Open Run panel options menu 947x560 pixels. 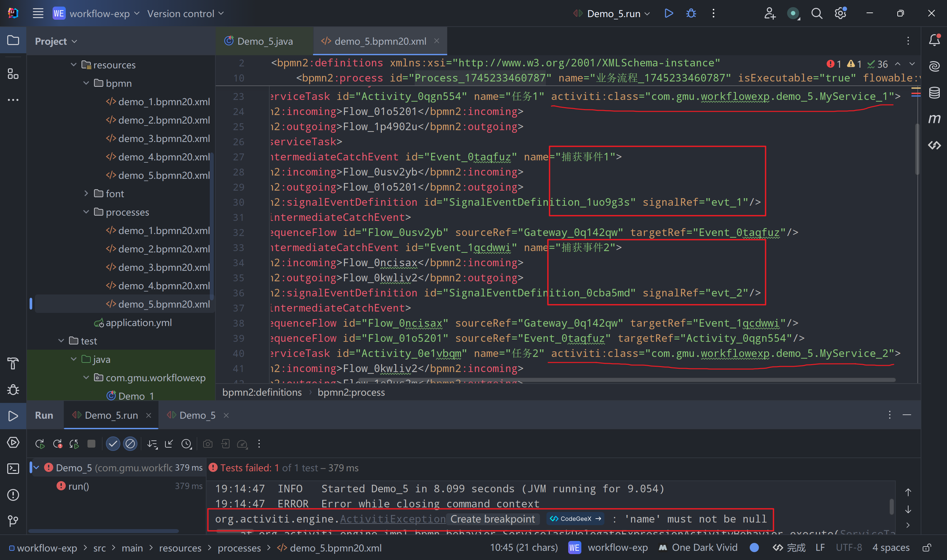pos(890,415)
